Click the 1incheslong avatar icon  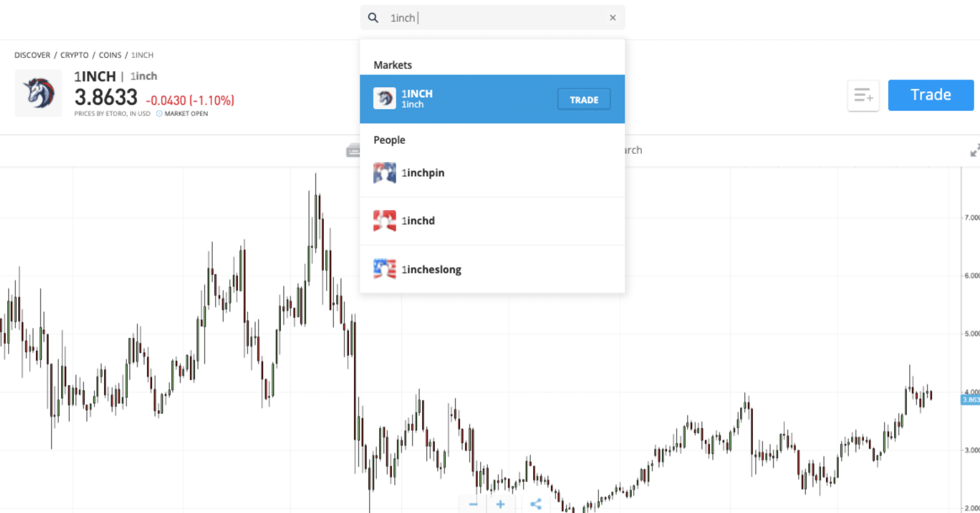(x=384, y=269)
